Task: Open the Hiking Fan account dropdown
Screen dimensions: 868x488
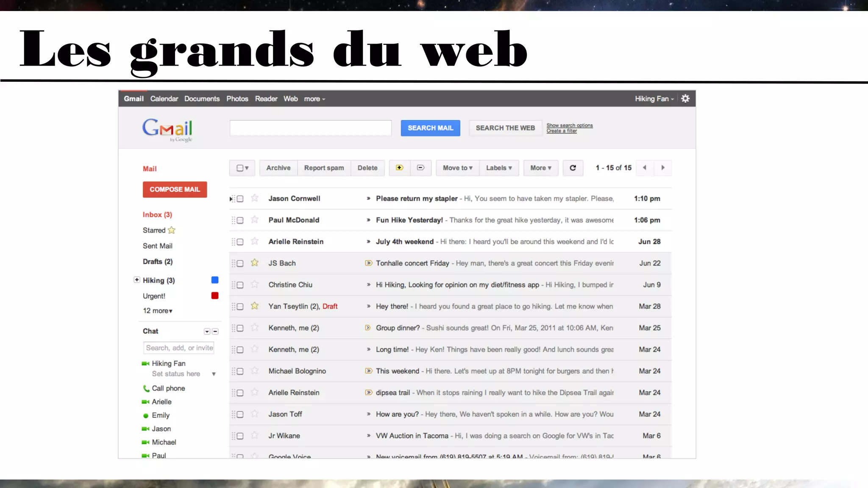Action: tap(654, 99)
